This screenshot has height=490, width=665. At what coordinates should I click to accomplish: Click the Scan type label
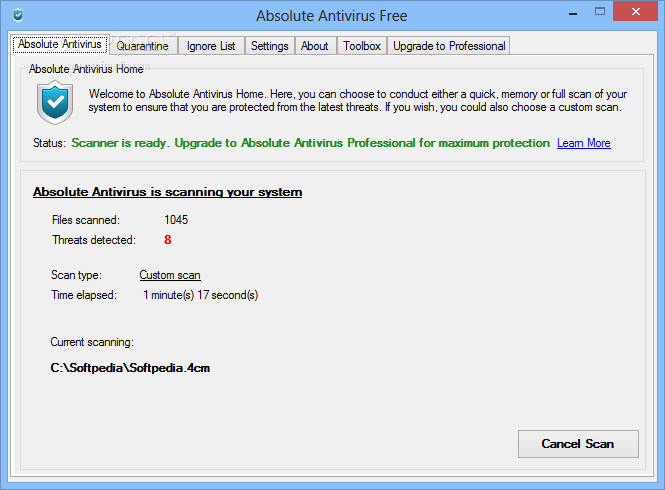point(76,275)
